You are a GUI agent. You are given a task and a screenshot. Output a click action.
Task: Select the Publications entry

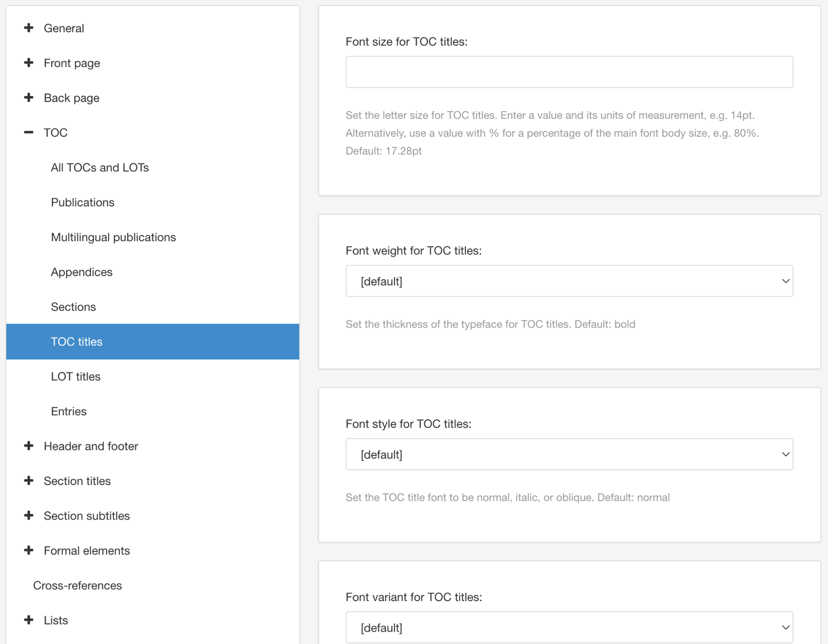[x=83, y=202]
